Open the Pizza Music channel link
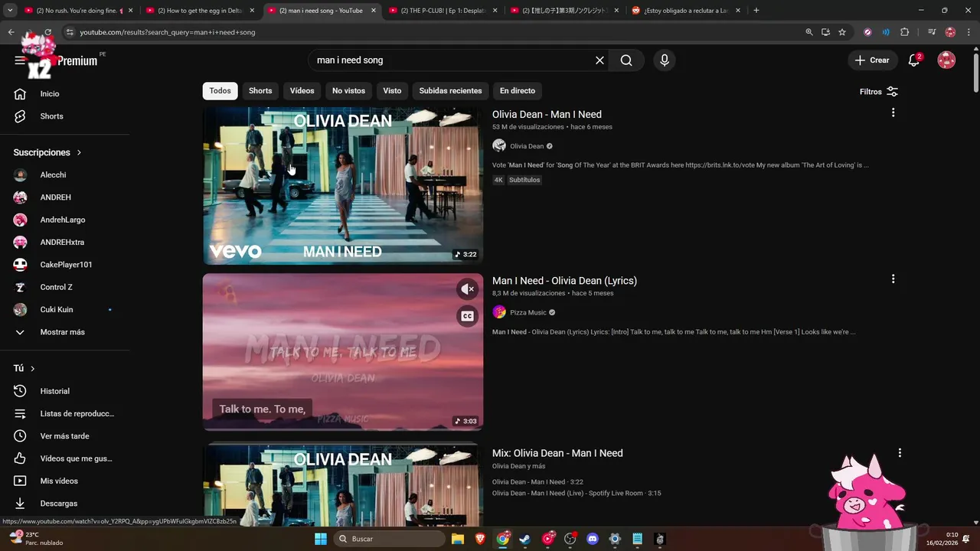 coord(528,312)
